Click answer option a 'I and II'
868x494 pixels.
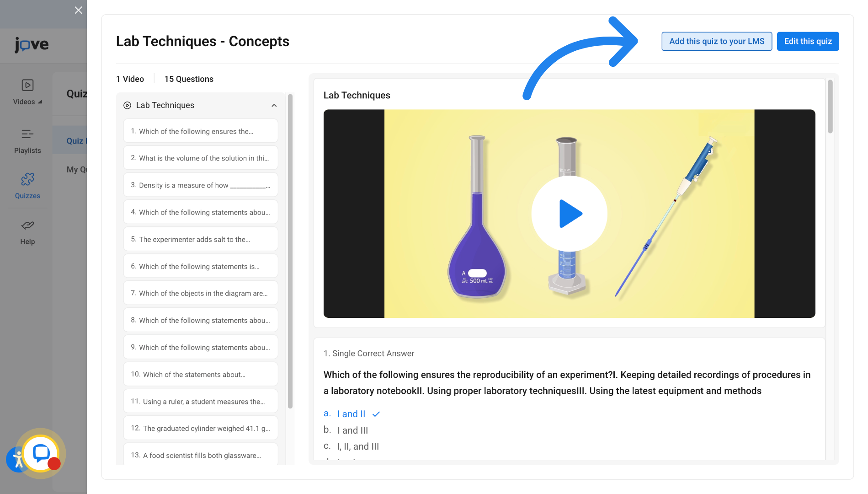[x=351, y=414]
